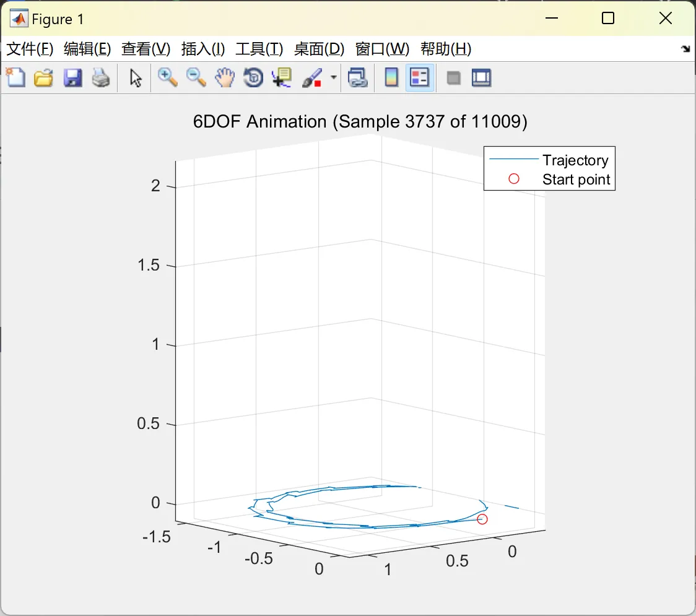696x616 pixels.
Task: Click the red start point circle marker
Action: point(482,519)
